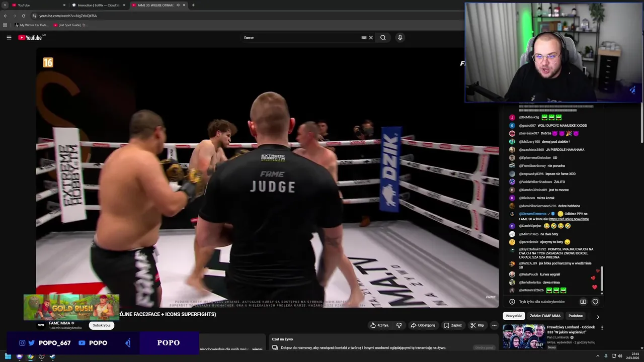The image size is (644, 362).
Task: Like the video with thumbs up icon
Action: 379,325
